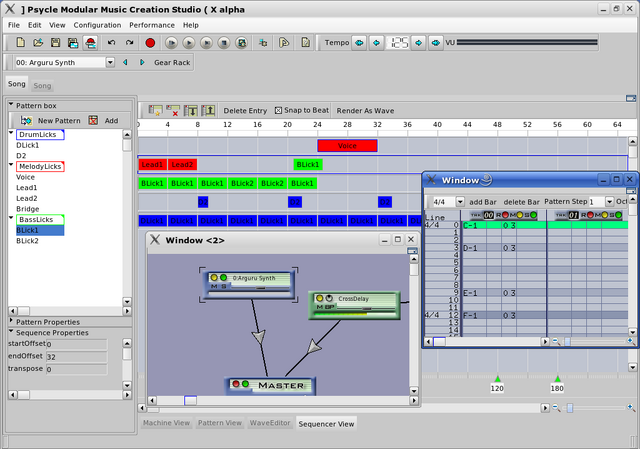The width and height of the screenshot is (640, 449).
Task: Collapse the DrumLicks category
Action: (11, 133)
